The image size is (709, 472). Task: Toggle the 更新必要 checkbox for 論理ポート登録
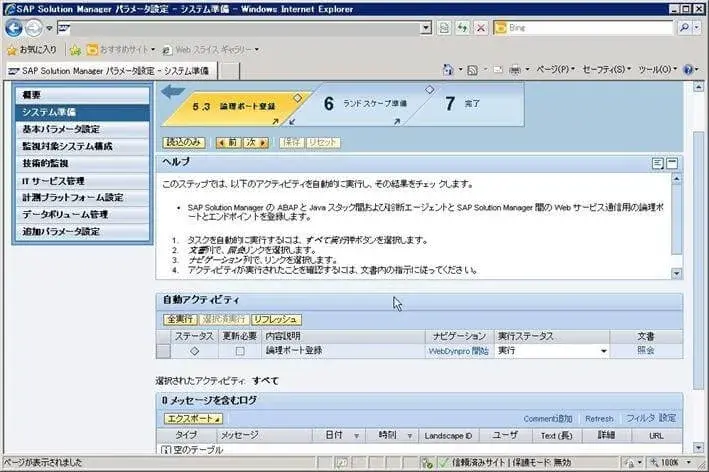[240, 351]
